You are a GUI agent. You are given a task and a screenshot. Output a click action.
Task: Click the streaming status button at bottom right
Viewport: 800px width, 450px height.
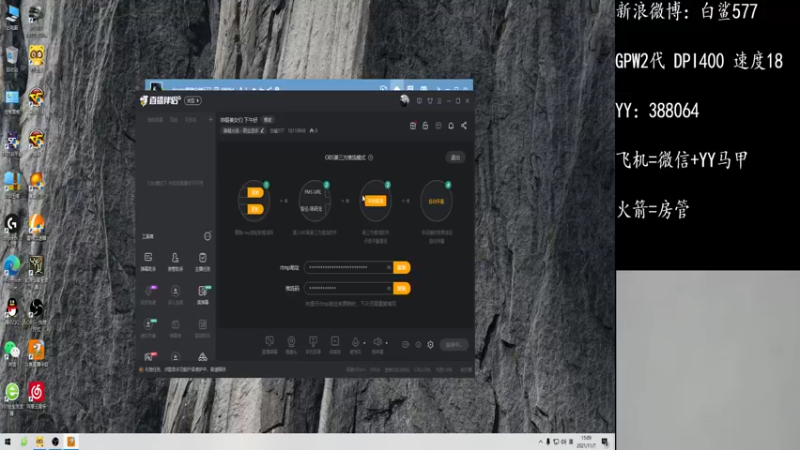coord(453,345)
